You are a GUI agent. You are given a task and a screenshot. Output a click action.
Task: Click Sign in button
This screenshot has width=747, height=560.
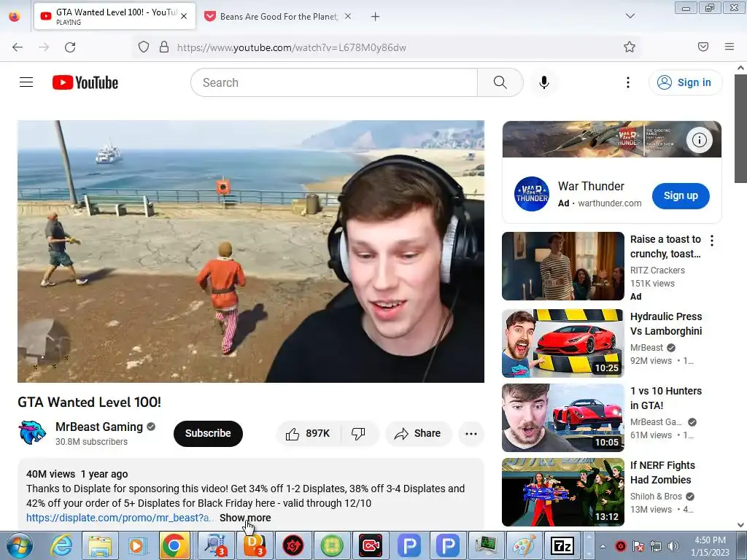pyautogui.click(x=685, y=82)
